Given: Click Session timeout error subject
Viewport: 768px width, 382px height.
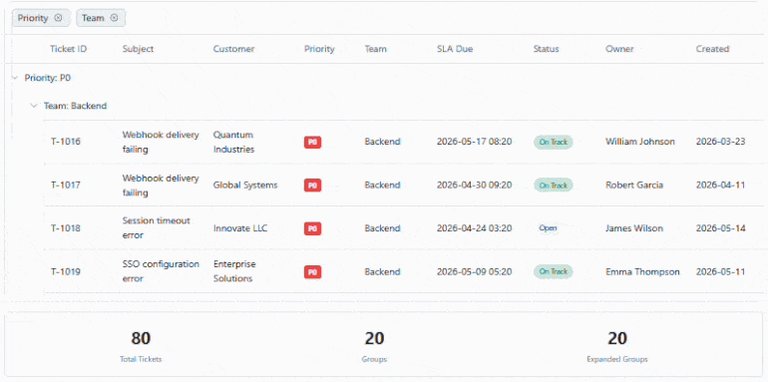Looking at the screenshot, I should pyautogui.click(x=156, y=228).
